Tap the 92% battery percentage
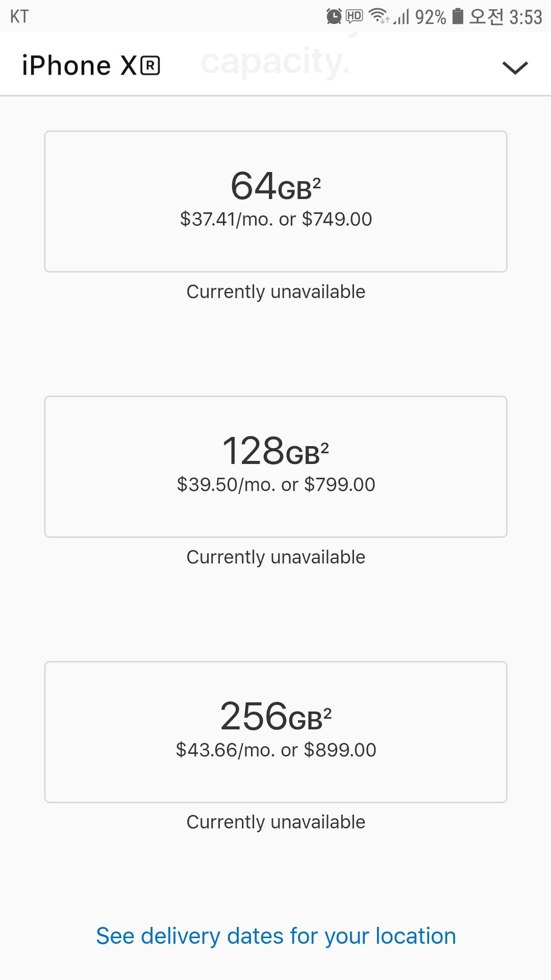551x980 pixels. tap(430, 17)
